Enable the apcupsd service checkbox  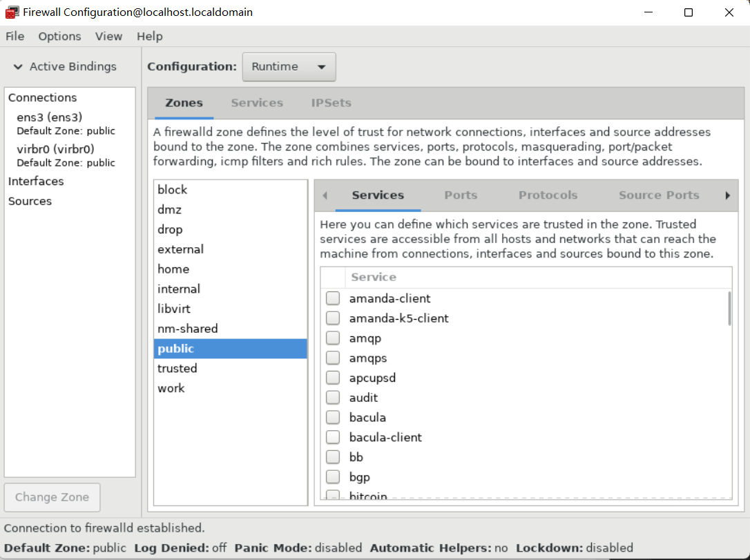[x=333, y=378]
